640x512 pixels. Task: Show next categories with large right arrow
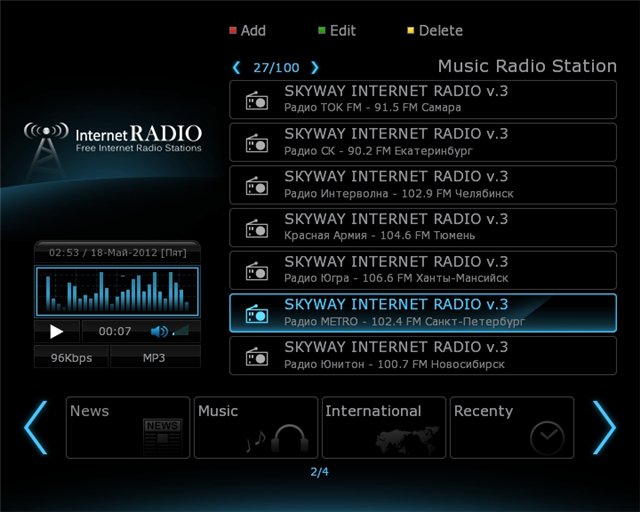(x=604, y=427)
